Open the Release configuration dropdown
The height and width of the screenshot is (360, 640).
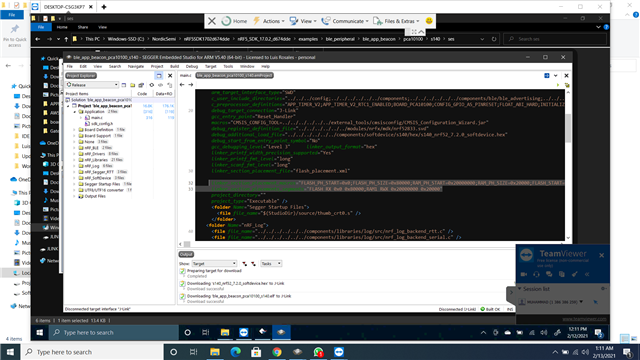(x=92, y=85)
